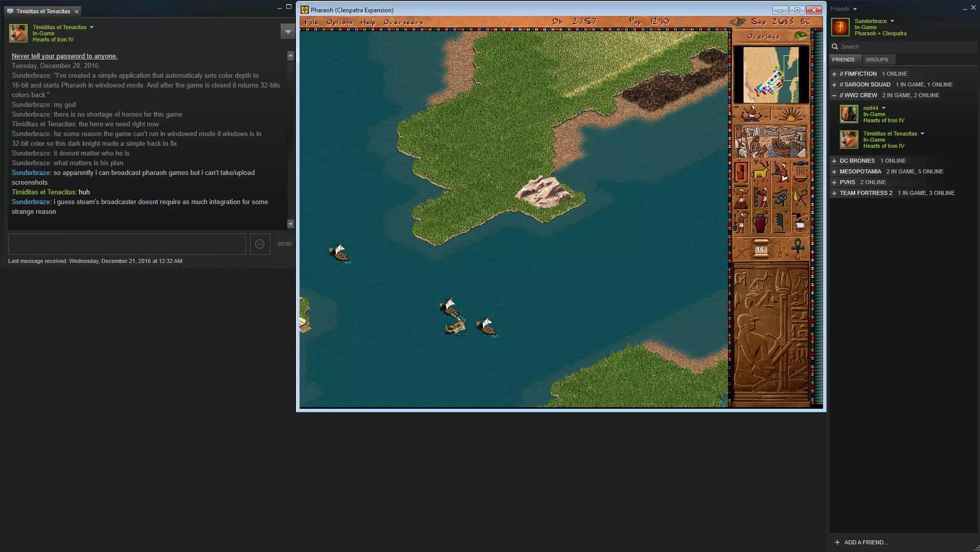Viewport: 980px width, 552px height.
Task: Open the Overseers menu in Pharaoh
Action: point(403,22)
